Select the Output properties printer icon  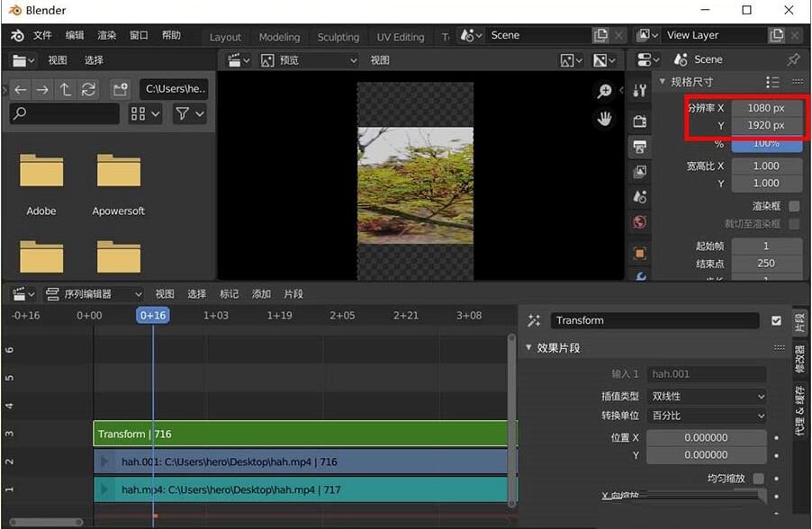[x=640, y=147]
